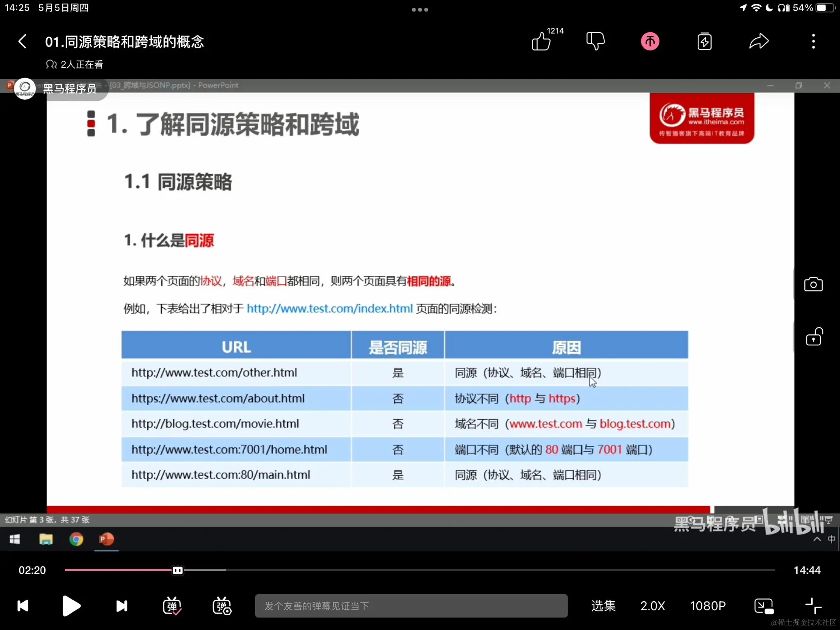This screenshot has width=840, height=630.
Task: Open the 选集 episode list
Action: pos(603,606)
